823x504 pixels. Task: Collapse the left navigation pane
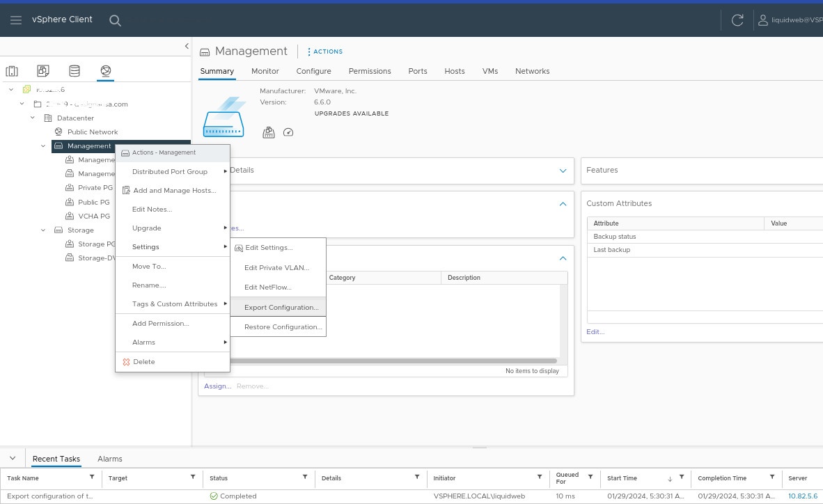pos(187,46)
